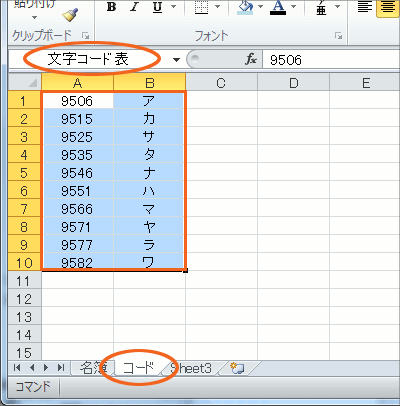400x406 pixels.
Task: Select row 1 header
Action: click(x=24, y=100)
